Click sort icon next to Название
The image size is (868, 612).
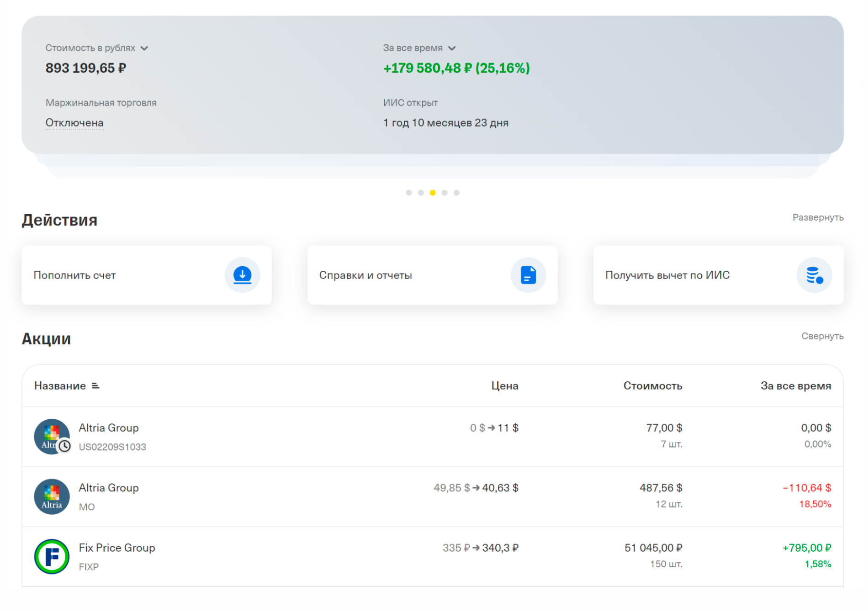click(x=95, y=386)
